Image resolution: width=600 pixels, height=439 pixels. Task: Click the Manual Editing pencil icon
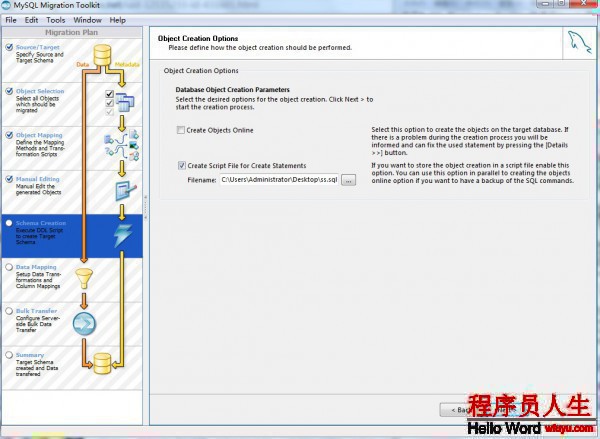point(126,191)
